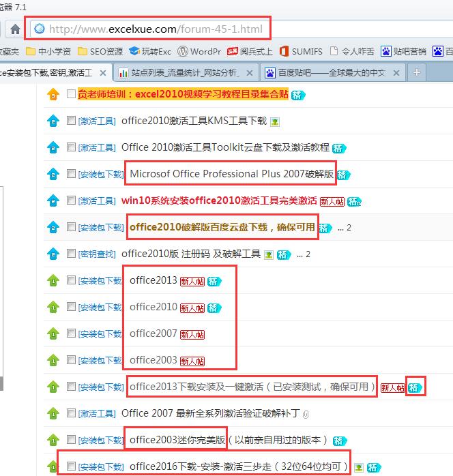Click blue sticky arrow on Toolkit云盘 row
The height and width of the screenshot is (476, 453).
(x=53, y=147)
